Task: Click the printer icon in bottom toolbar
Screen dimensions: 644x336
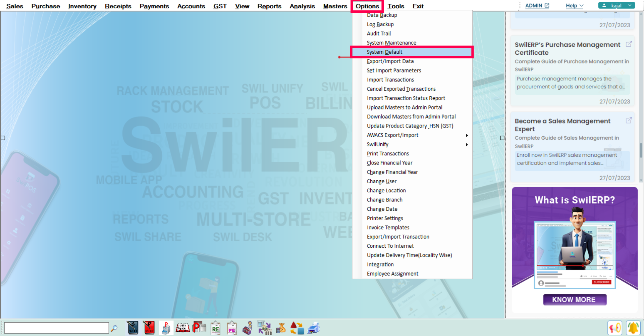Action: pyautogui.click(x=313, y=328)
